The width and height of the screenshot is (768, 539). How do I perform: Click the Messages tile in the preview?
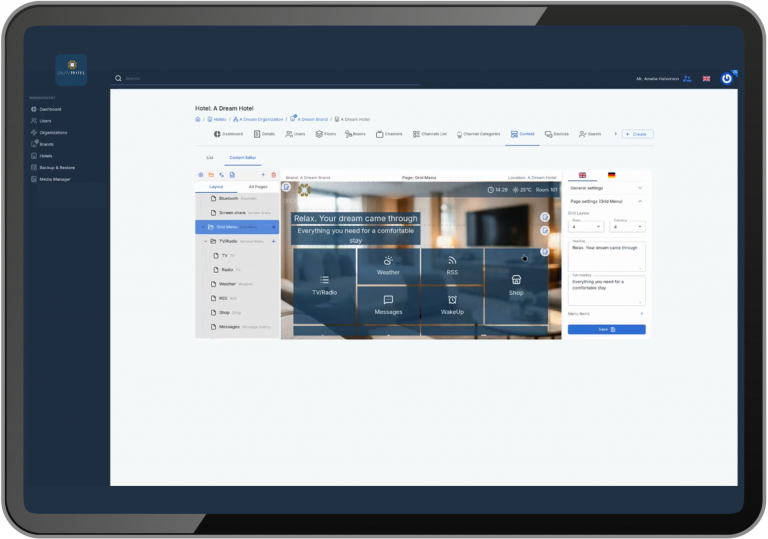point(388,305)
